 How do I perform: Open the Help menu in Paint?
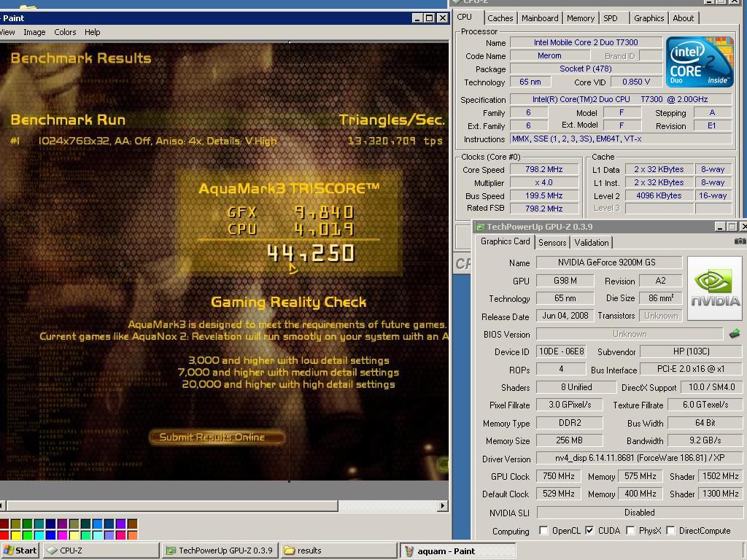tap(93, 32)
